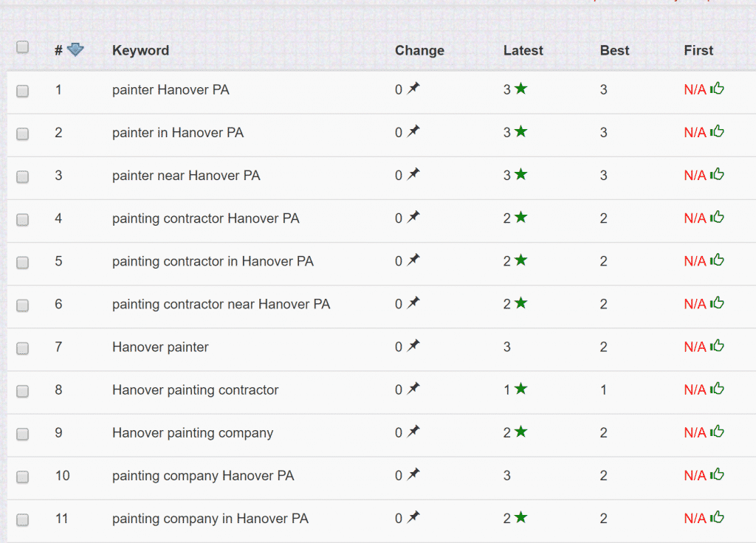Viewport: 756px width, 543px height.
Task: Click the pin icon in Hanover painter row
Action: click(413, 346)
